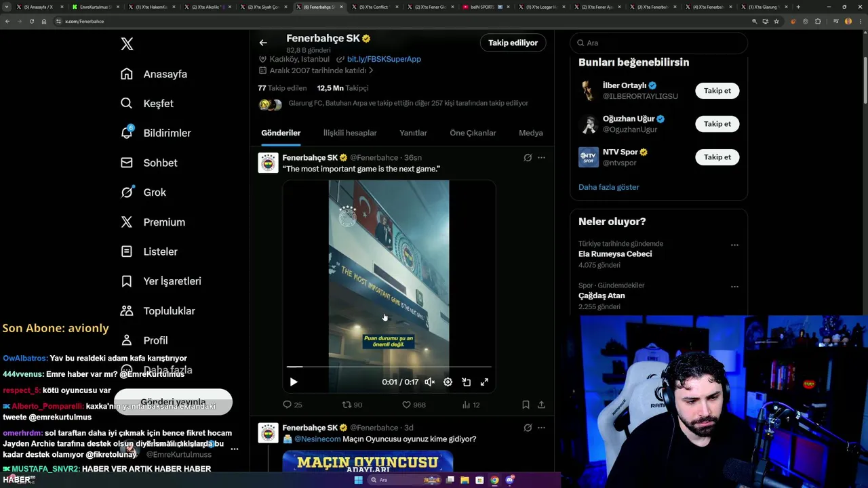Open three-dot menu on the Nesinecom post
The height and width of the screenshot is (488, 868).
coord(541,428)
